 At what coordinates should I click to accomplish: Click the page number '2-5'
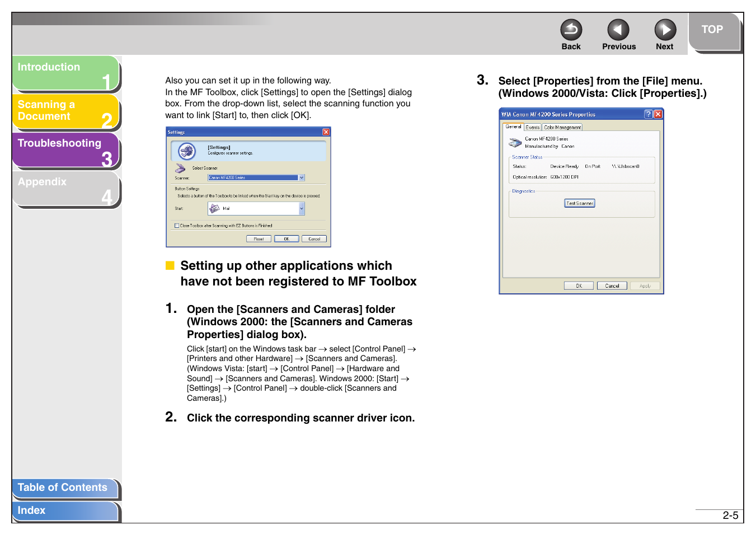[730, 516]
